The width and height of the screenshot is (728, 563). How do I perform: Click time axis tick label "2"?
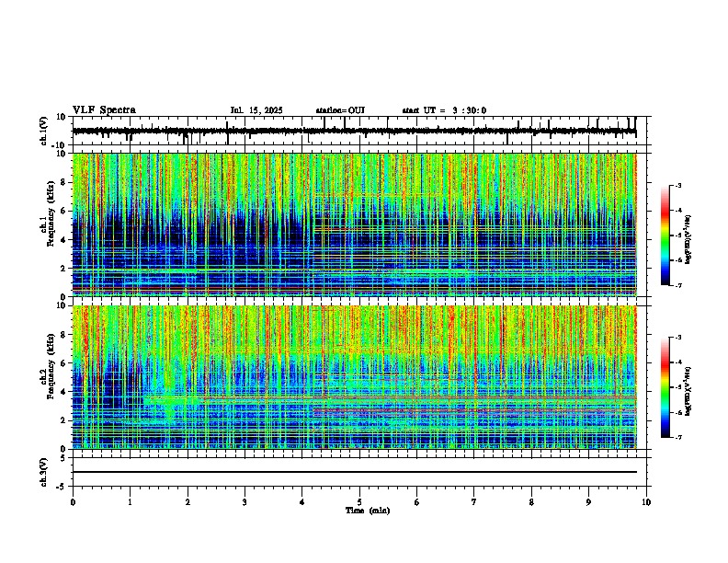188,502
